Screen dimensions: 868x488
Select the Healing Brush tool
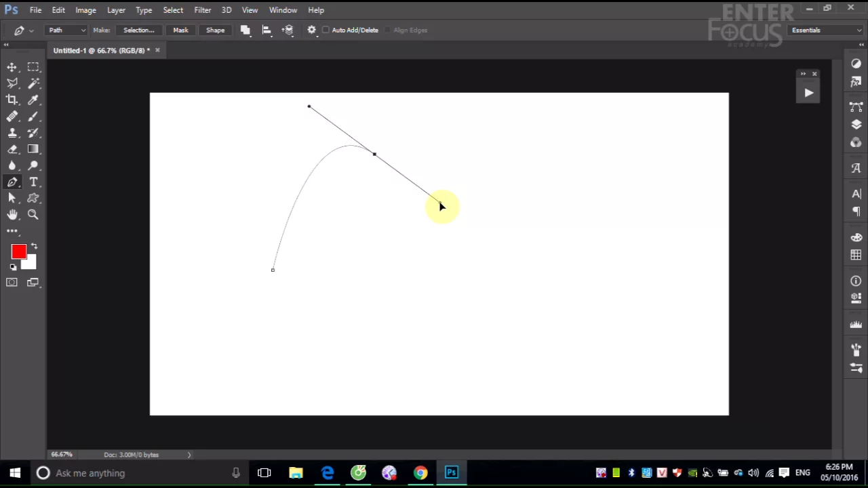click(12, 117)
